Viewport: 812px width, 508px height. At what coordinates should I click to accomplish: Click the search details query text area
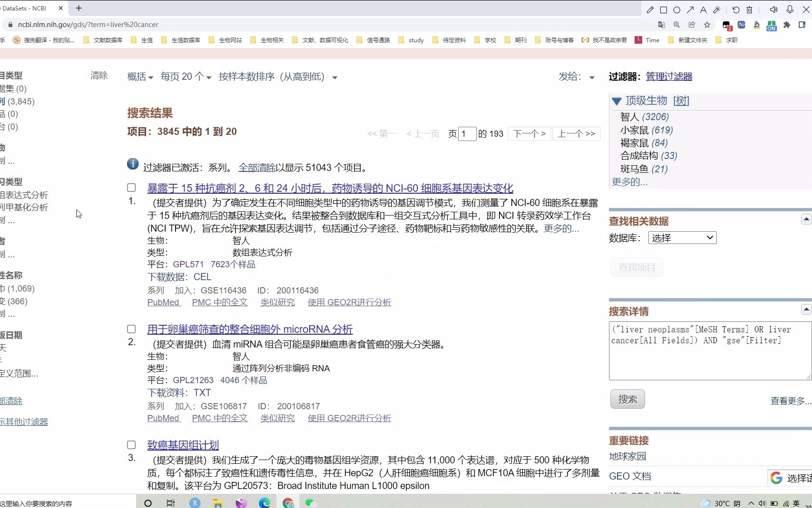710,351
